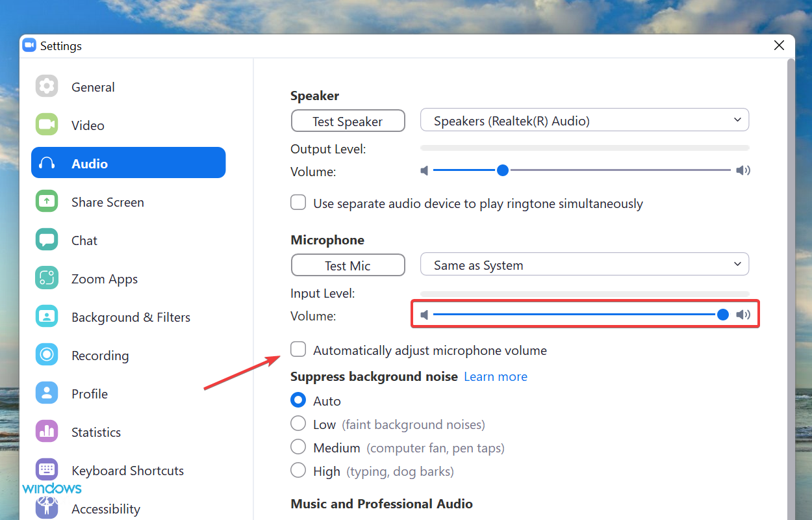This screenshot has width=812, height=520.
Task: Select the Chat bubble icon
Action: coord(47,240)
